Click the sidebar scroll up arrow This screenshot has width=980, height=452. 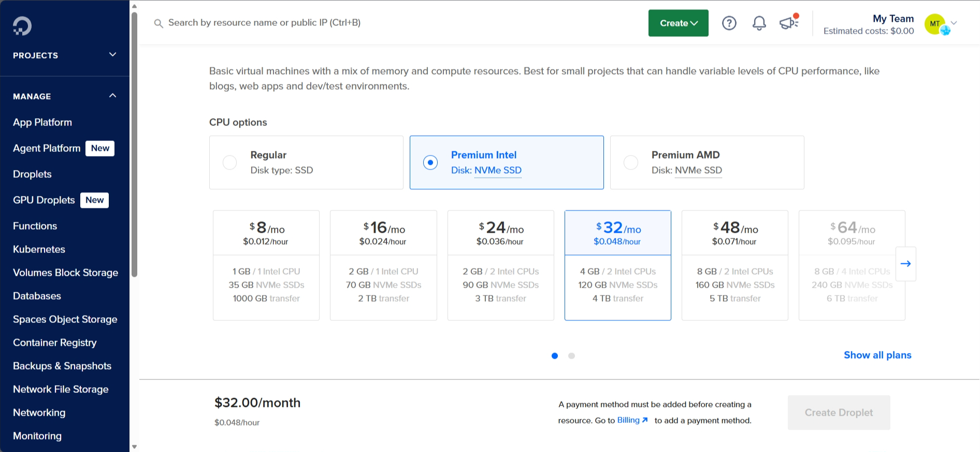tap(135, 6)
